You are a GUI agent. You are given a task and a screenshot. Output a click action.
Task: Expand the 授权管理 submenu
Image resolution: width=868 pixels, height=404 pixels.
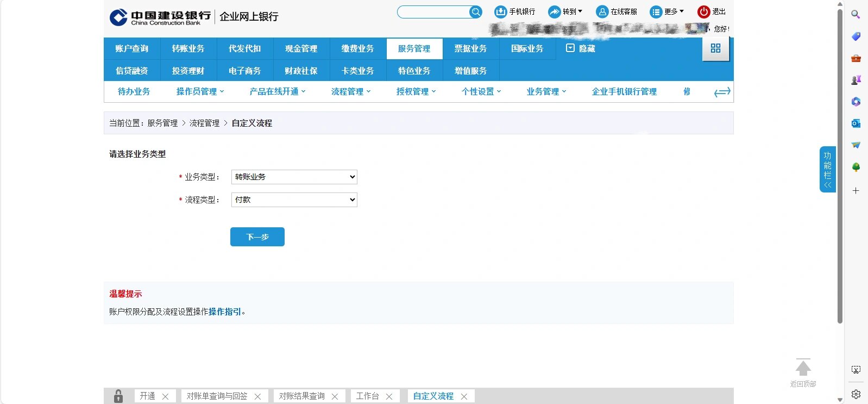(416, 91)
